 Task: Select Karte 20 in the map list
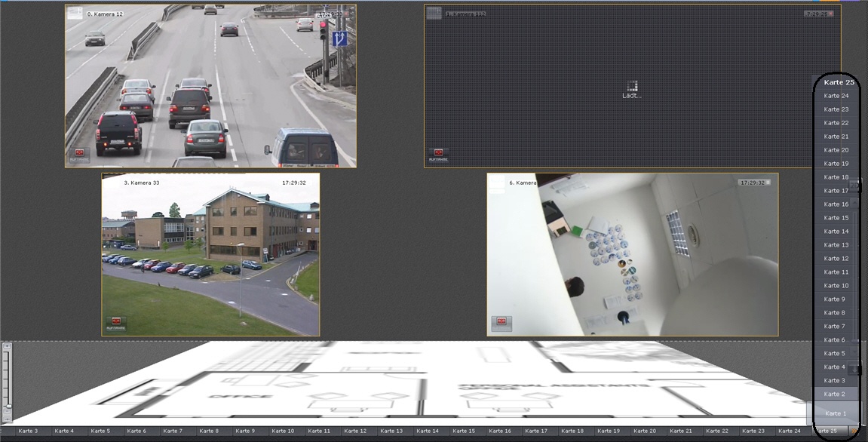836,150
